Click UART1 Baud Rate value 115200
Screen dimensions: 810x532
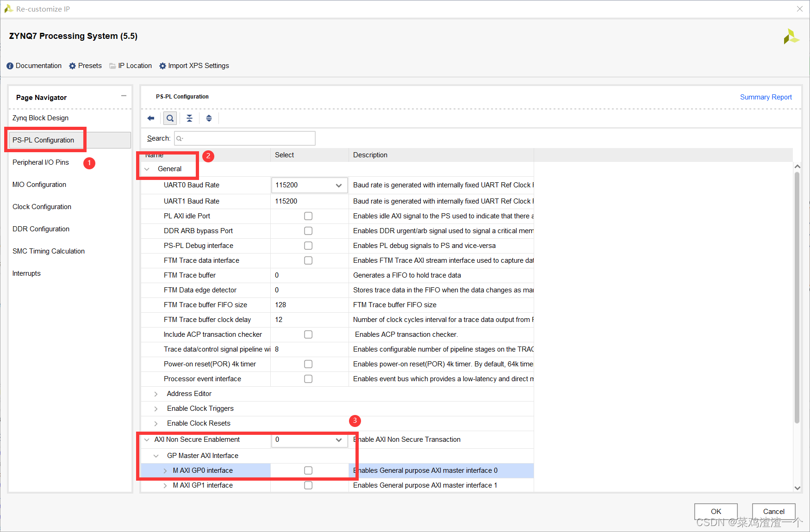(x=286, y=201)
